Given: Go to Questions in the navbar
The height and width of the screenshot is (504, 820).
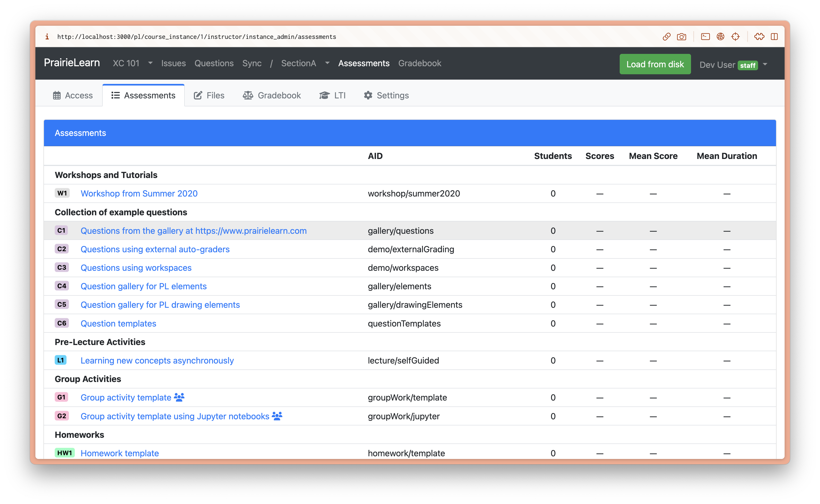Looking at the screenshot, I should pos(214,63).
